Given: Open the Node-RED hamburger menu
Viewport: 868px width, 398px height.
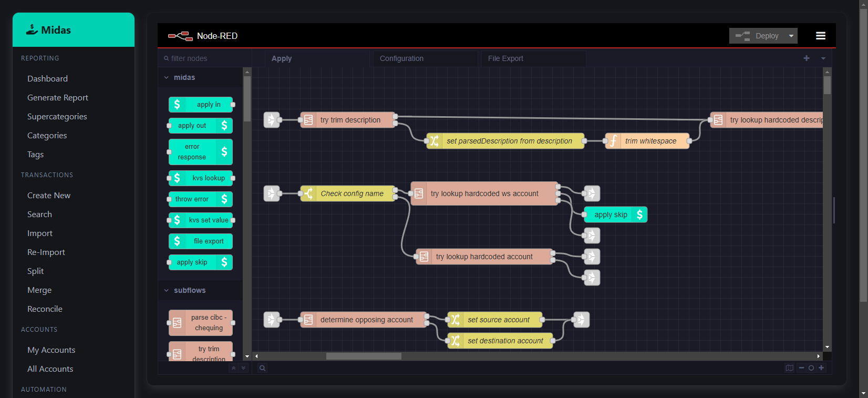Looking at the screenshot, I should pyautogui.click(x=820, y=36).
